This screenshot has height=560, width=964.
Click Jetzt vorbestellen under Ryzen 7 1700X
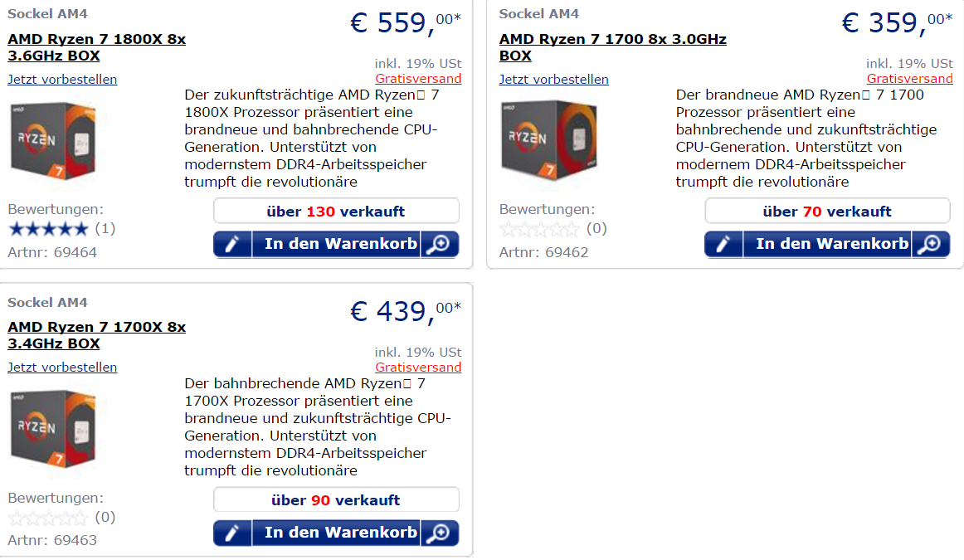click(x=62, y=368)
